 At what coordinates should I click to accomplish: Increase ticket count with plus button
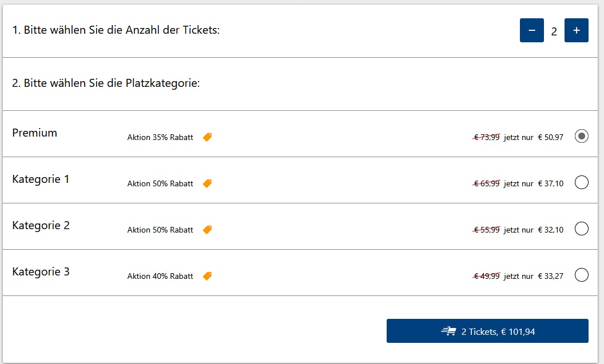pos(576,30)
